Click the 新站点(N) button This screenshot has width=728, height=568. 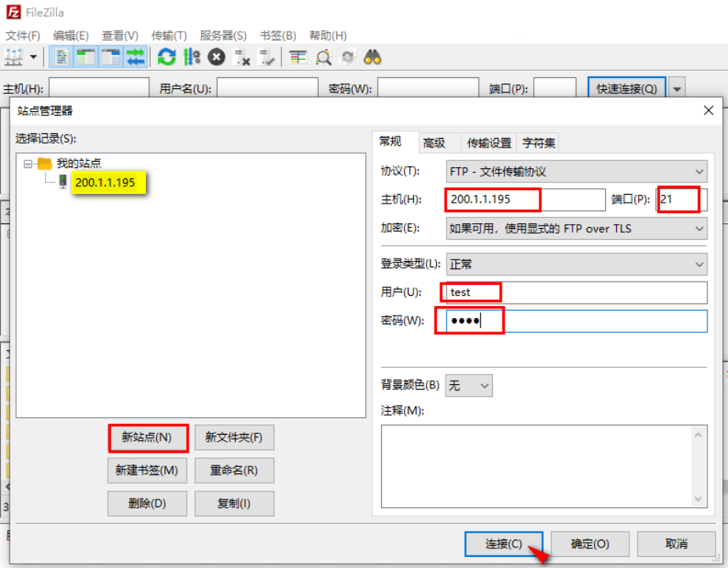point(147,437)
